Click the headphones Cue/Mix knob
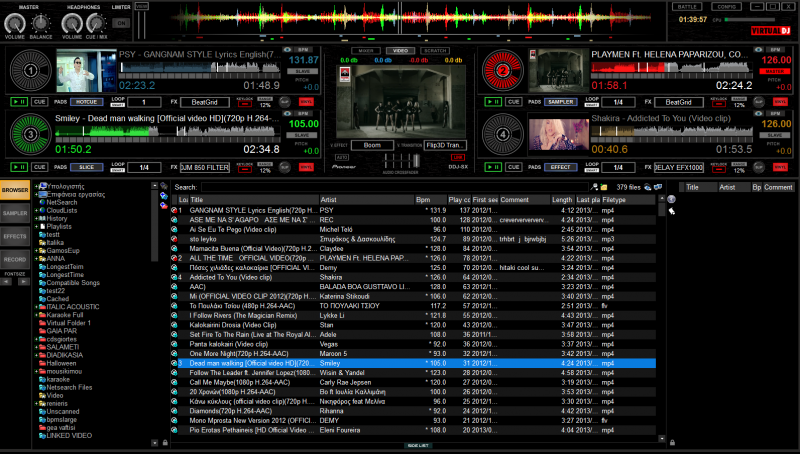 (x=96, y=23)
